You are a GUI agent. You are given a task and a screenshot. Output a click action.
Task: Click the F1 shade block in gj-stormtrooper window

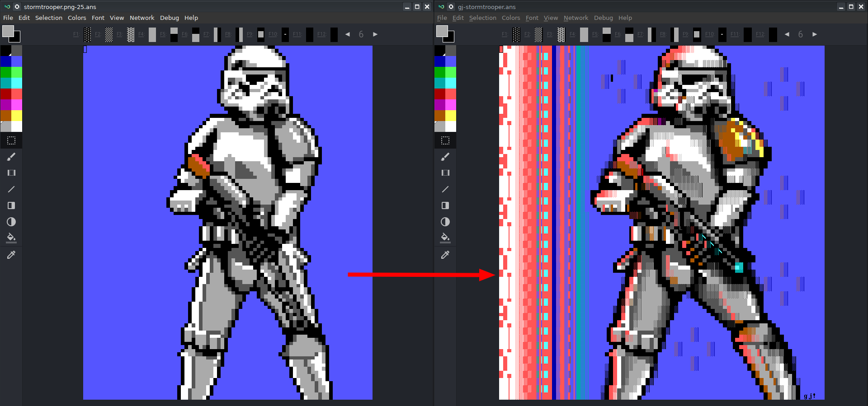point(516,34)
